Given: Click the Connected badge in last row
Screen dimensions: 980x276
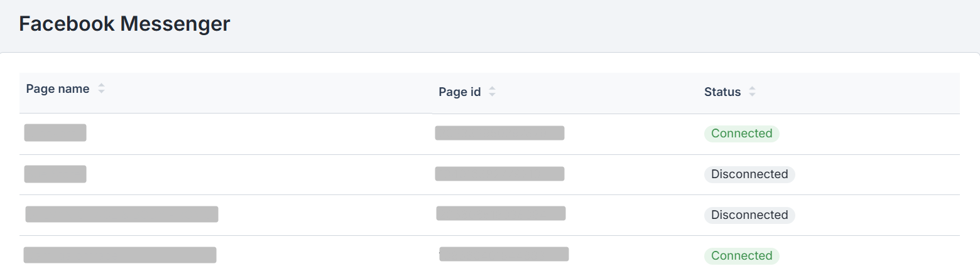Looking at the screenshot, I should tap(741, 256).
